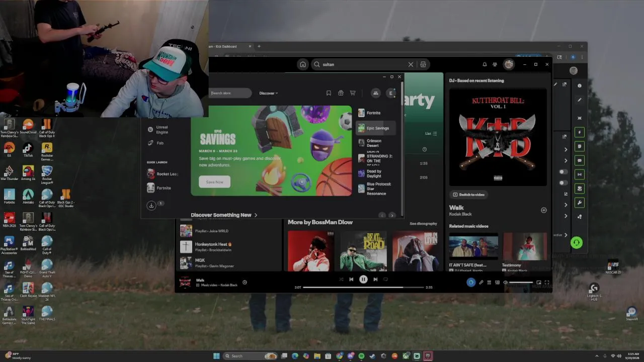
Task: Click green lightning icon in right sidebar
Action: click(x=580, y=132)
